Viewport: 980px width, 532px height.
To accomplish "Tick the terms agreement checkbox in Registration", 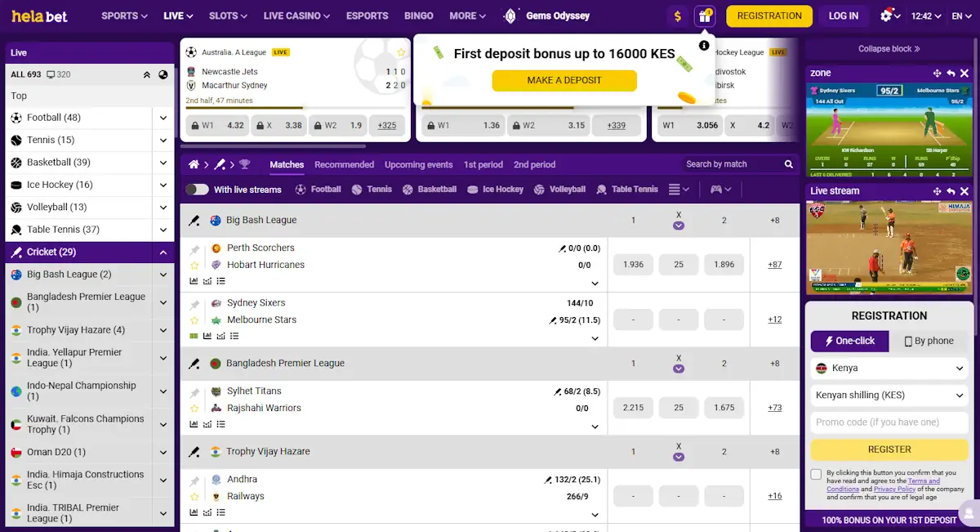I will click(816, 474).
